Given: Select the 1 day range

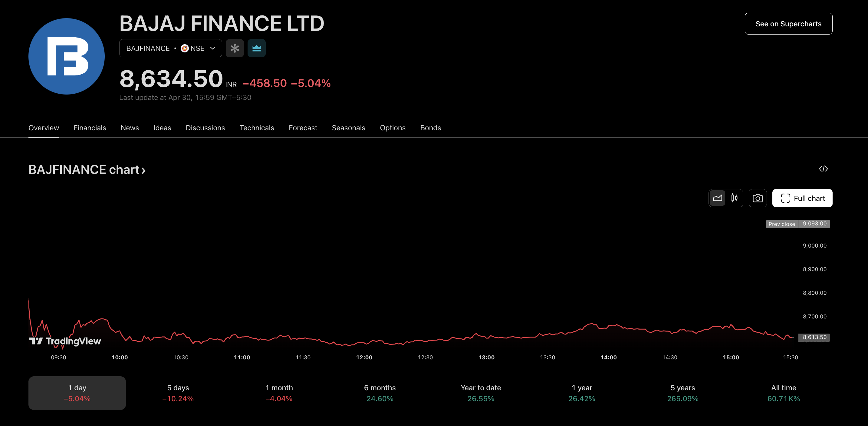Looking at the screenshot, I should click(77, 393).
